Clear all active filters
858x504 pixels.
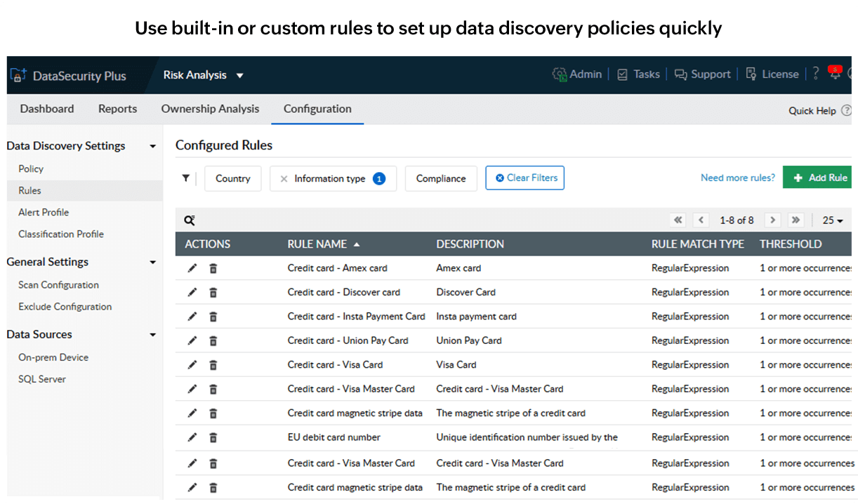(x=524, y=178)
